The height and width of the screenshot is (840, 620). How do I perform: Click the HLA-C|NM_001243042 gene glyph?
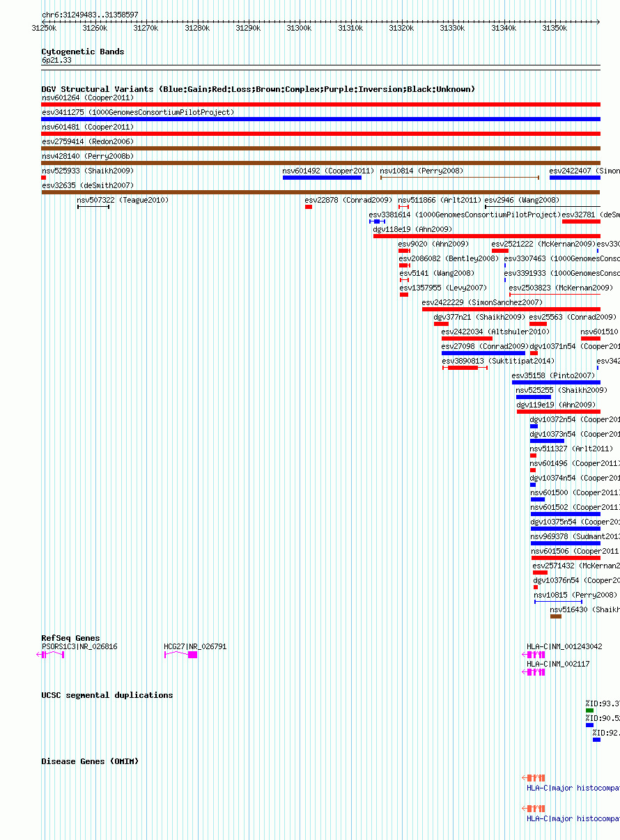534,655
